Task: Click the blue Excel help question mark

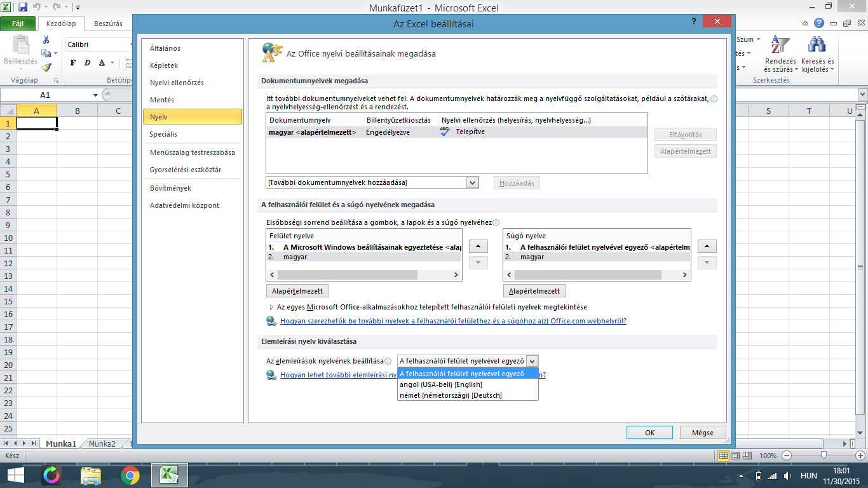Action: 819,23
